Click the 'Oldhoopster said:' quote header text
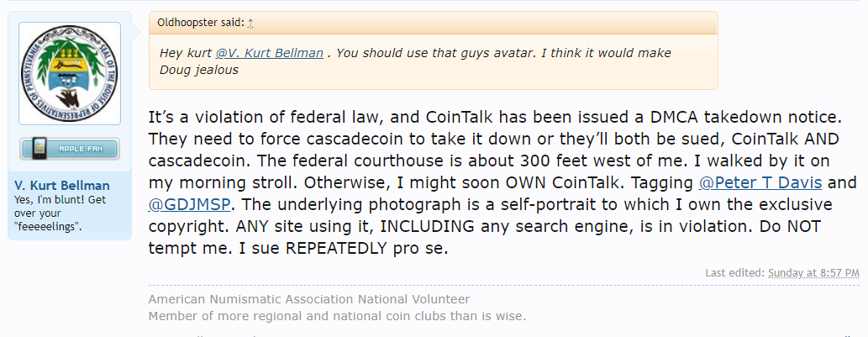 click(x=201, y=23)
